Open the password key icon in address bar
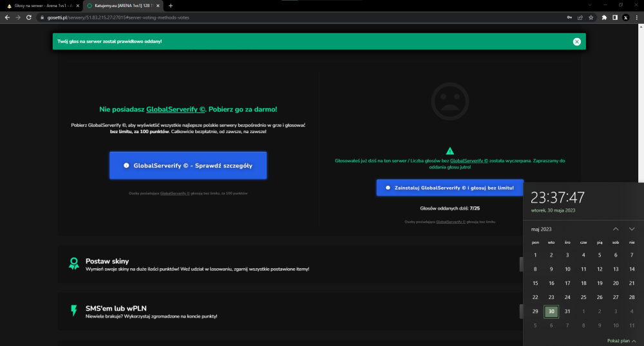 pos(569,17)
